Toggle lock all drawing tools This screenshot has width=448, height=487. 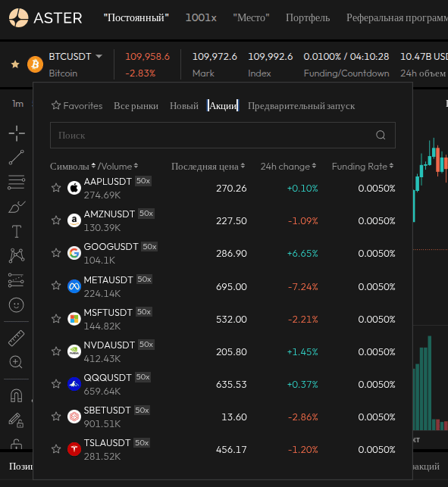16,445
